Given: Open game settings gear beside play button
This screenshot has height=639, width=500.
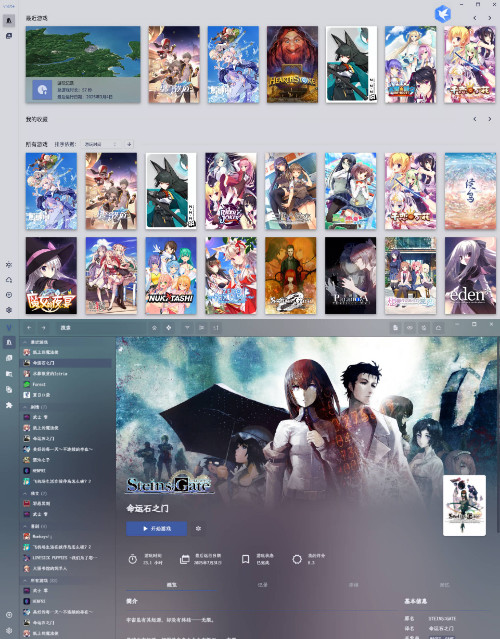Looking at the screenshot, I should (x=198, y=529).
